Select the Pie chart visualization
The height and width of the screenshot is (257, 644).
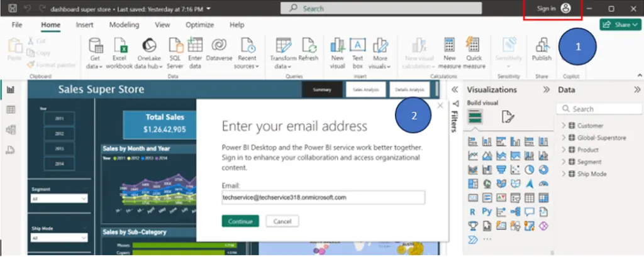point(529,170)
